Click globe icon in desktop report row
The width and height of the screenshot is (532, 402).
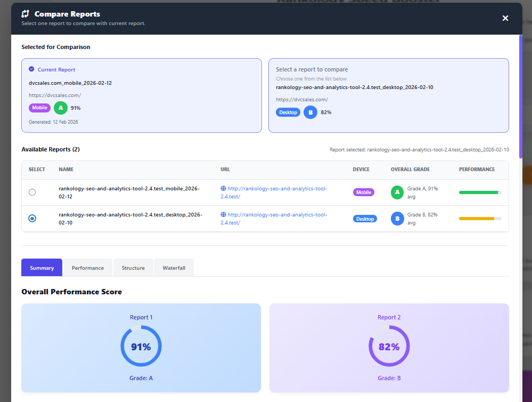(223, 215)
